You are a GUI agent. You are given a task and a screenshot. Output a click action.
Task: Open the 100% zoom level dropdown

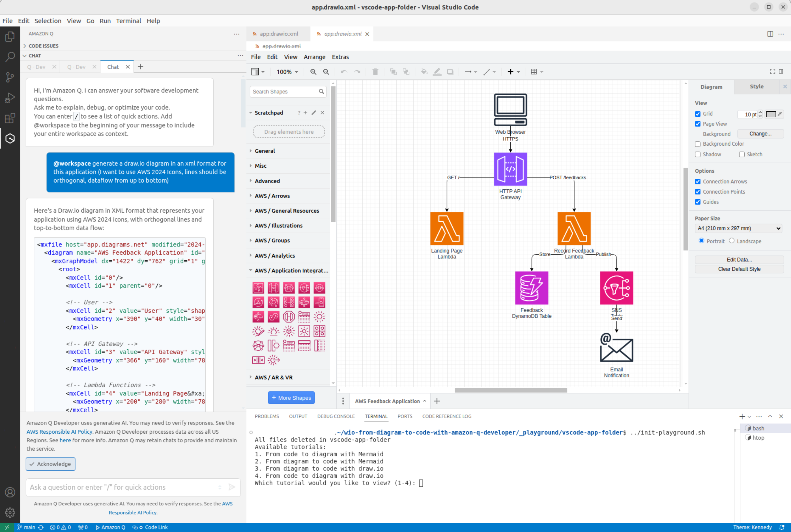tap(287, 72)
